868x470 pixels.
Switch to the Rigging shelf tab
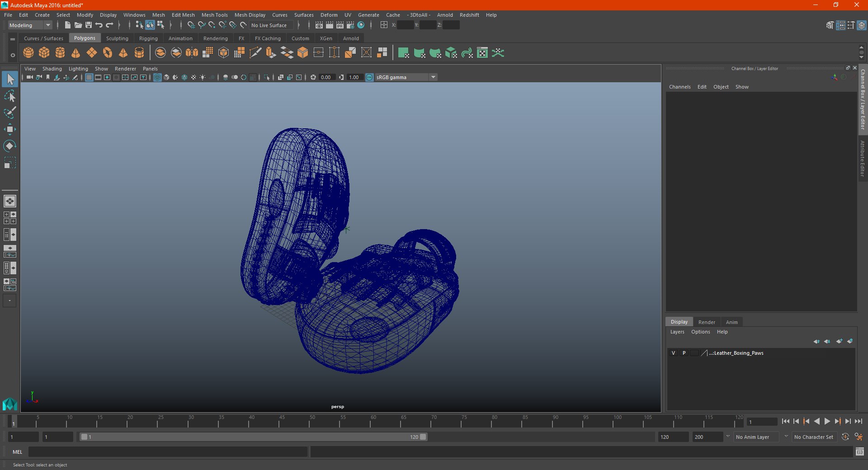coord(148,38)
